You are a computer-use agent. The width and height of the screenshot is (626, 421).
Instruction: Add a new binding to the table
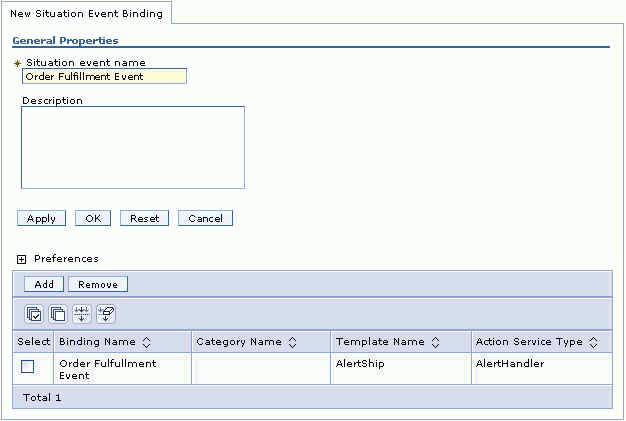pos(44,284)
